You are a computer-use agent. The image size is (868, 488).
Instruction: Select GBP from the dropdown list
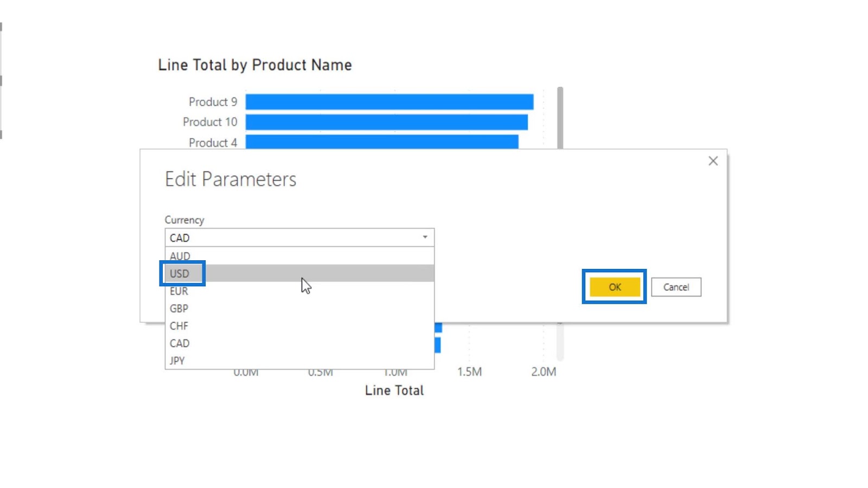(179, 309)
